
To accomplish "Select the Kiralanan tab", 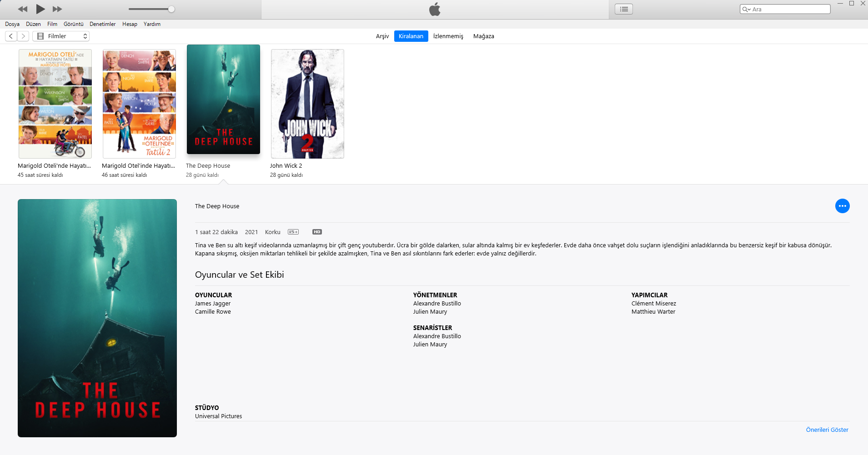I will tap(411, 36).
